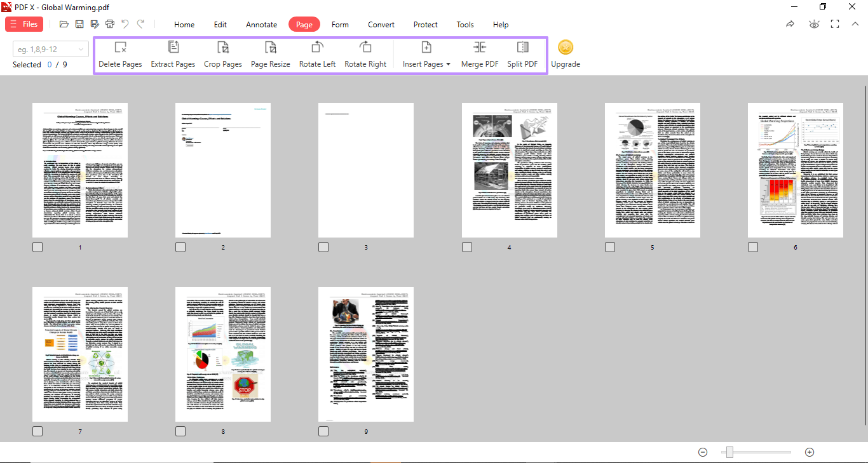Open the Crop Pages tool
The height and width of the screenshot is (463, 868).
click(x=222, y=54)
